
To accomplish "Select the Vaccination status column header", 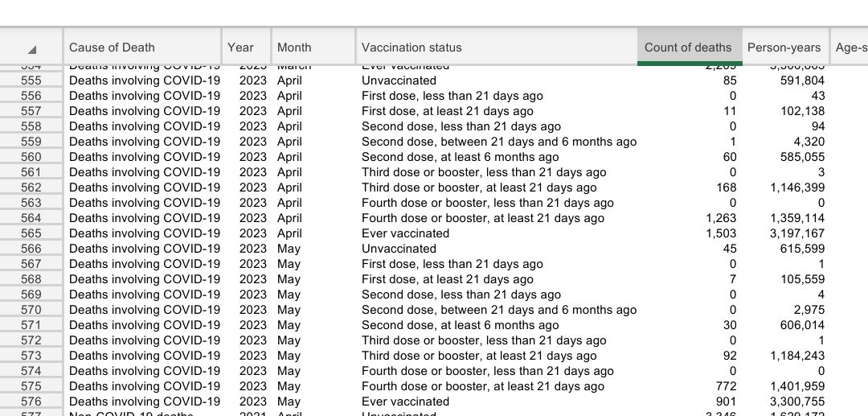I will pyautogui.click(x=497, y=47).
